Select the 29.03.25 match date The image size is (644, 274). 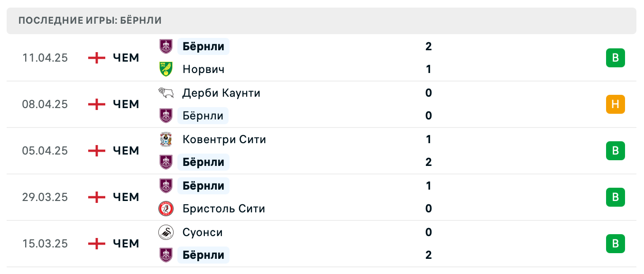click(45, 197)
